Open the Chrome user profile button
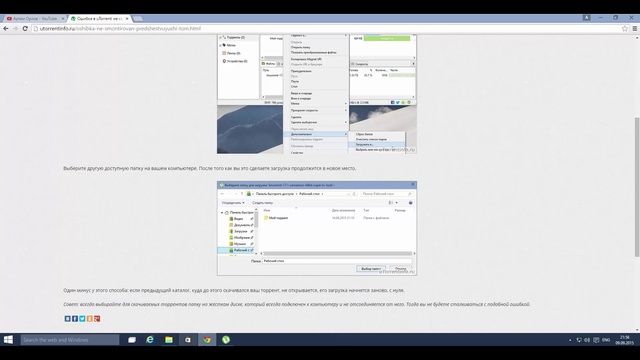 (587, 18)
